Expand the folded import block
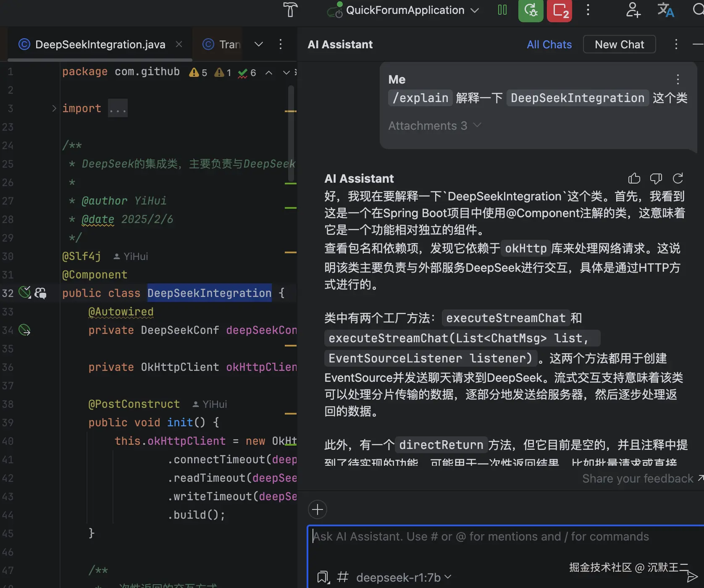This screenshot has width=704, height=588. 54,108
